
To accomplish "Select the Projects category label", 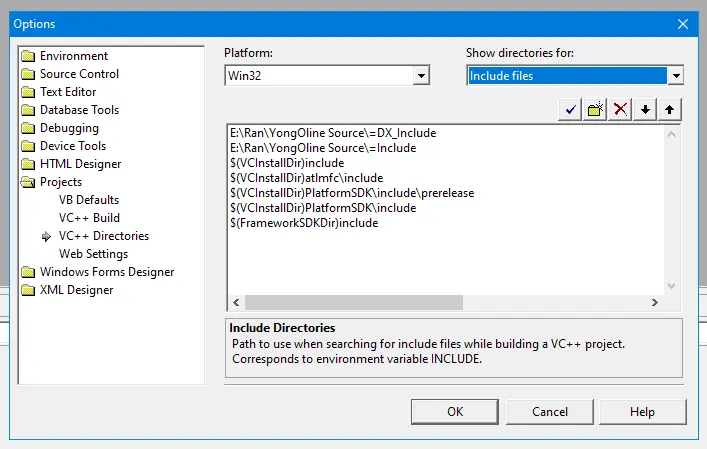I will point(61,182).
